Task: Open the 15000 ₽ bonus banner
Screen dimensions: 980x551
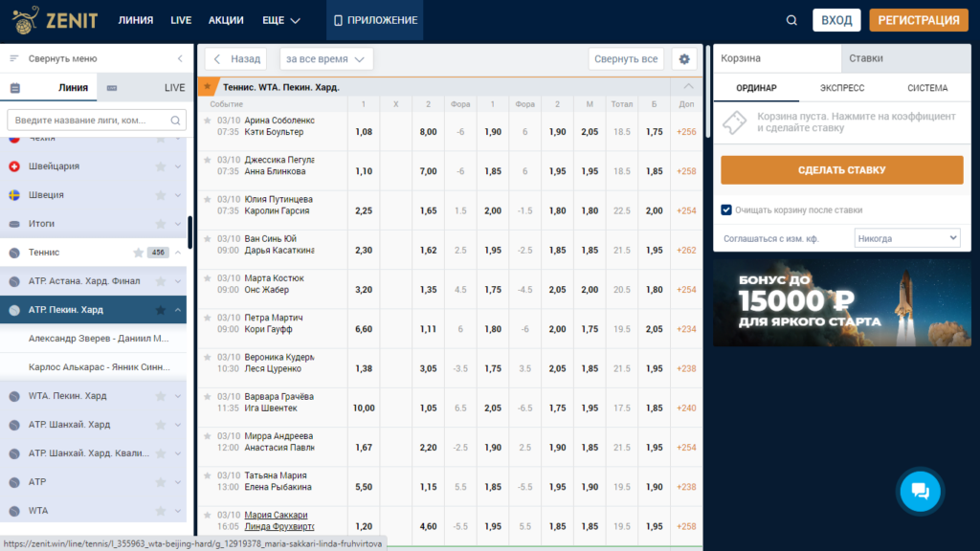Action: click(842, 303)
